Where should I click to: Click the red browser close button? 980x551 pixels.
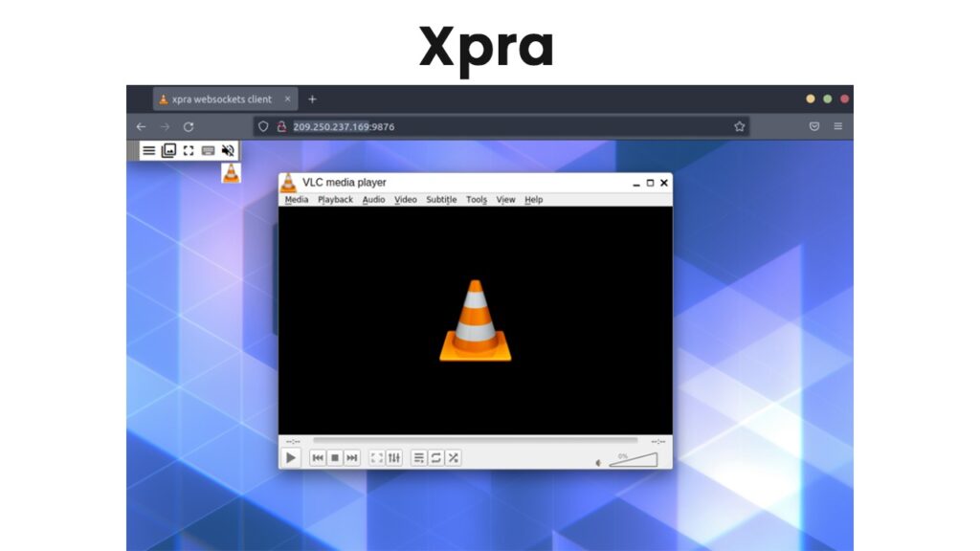pos(844,99)
